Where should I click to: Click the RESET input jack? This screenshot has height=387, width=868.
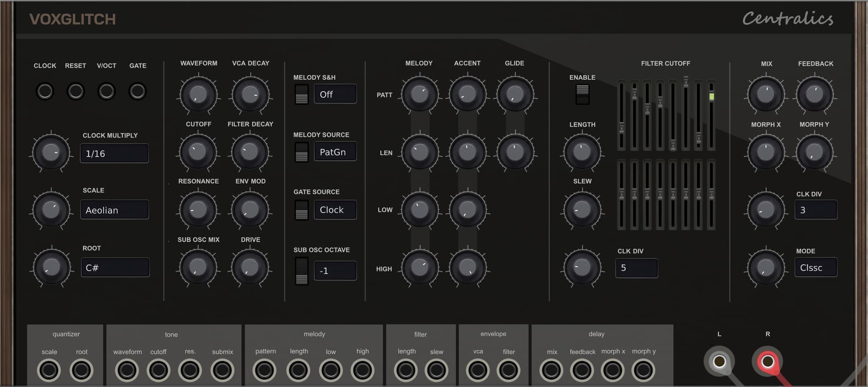[75, 91]
